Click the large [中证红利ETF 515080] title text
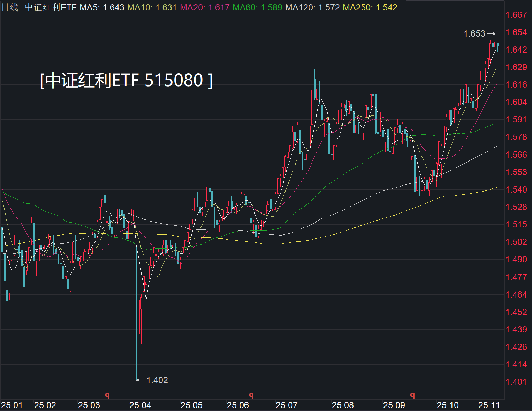The image size is (532, 411). [x=126, y=80]
